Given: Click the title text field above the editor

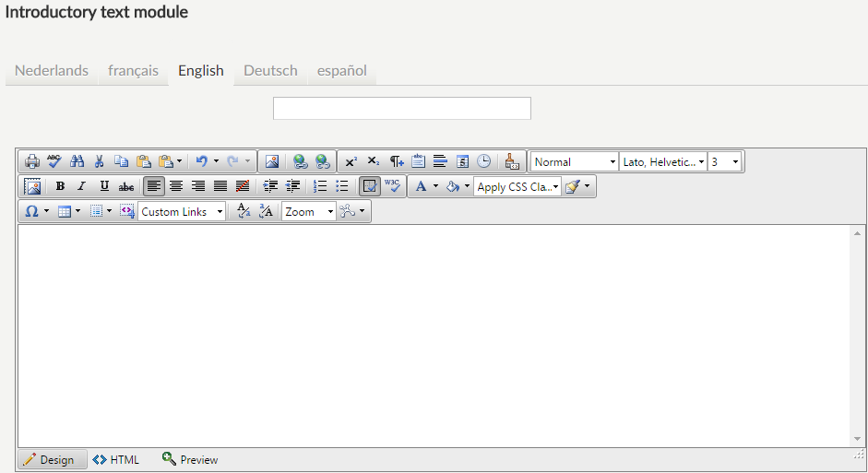Looking at the screenshot, I should pos(401,109).
